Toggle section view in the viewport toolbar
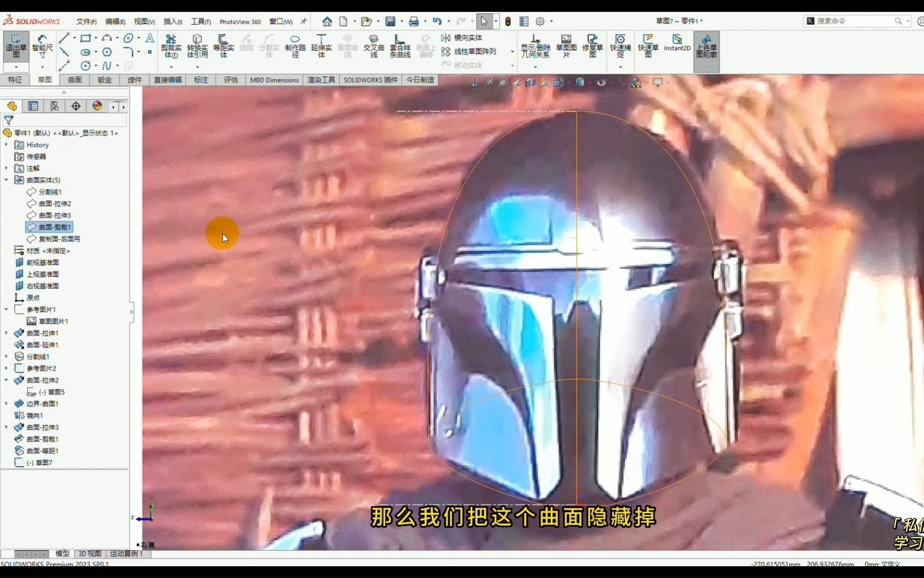The width and height of the screenshot is (924, 578). click(531, 83)
